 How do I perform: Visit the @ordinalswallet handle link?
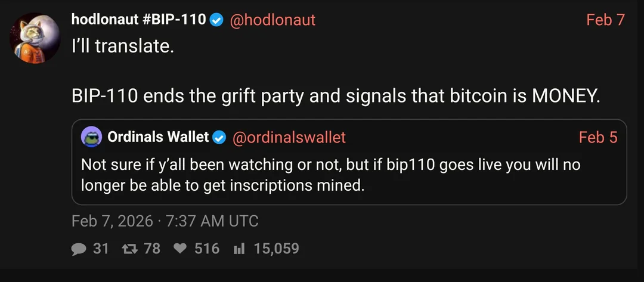click(288, 138)
